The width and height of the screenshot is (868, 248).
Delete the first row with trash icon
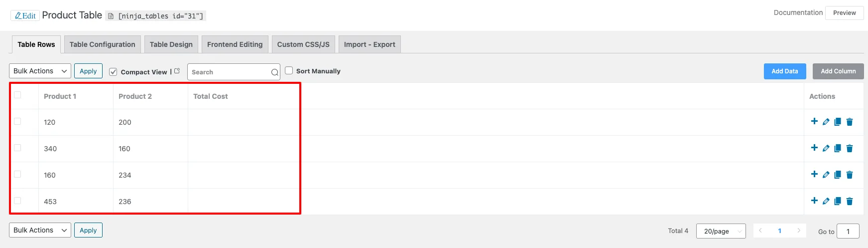[850, 122]
